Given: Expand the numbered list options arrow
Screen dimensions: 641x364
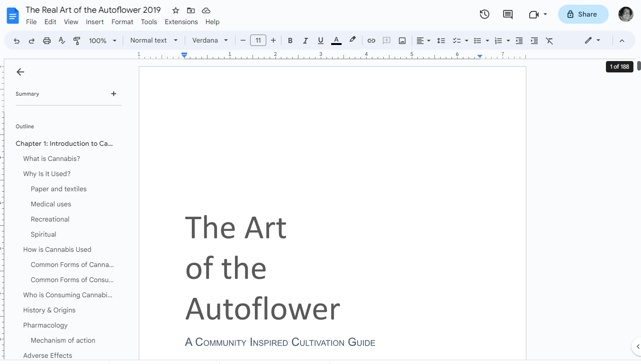Looking at the screenshot, I should coord(508,41).
